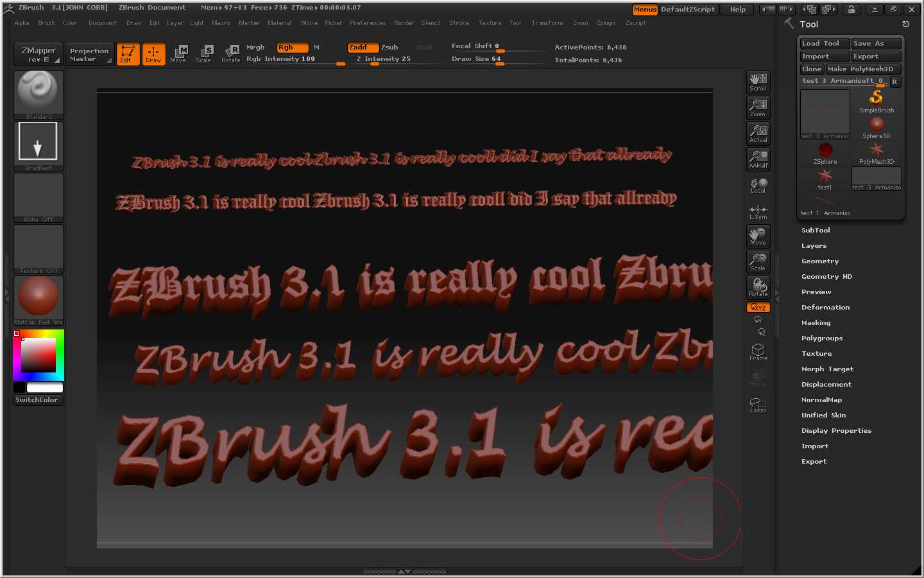Toggle XYZ rotation mode

[x=758, y=308]
